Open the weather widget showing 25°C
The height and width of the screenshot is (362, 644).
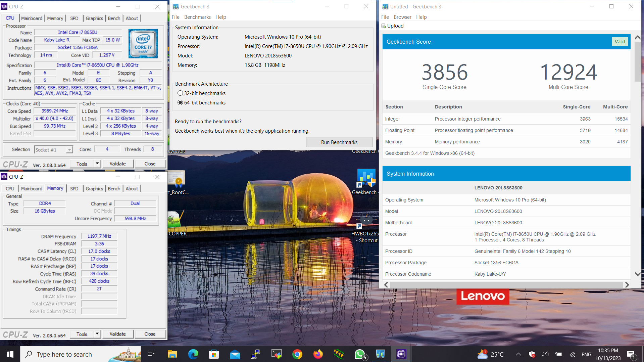point(491,354)
